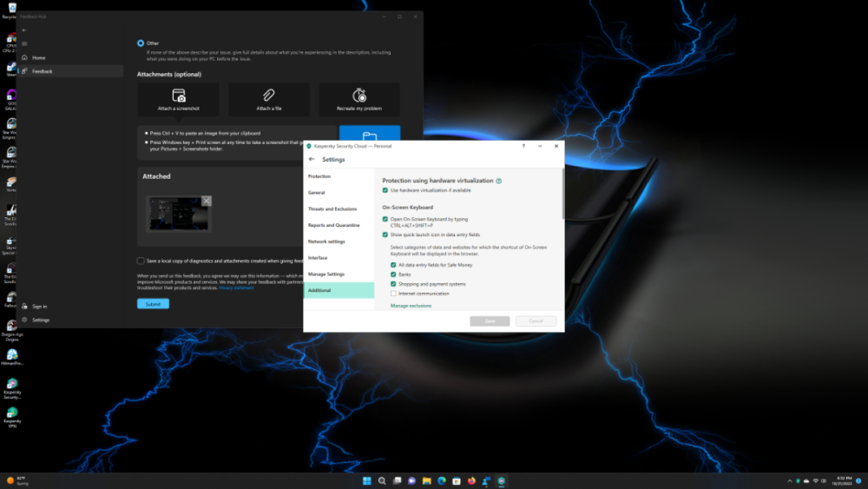This screenshot has width=868, height=489.
Task: Select General settings category
Action: (339, 193)
